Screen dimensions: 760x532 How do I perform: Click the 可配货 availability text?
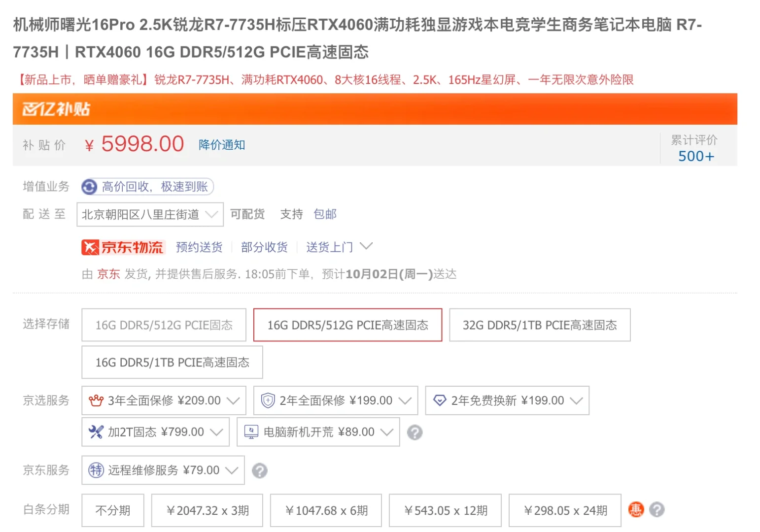coord(247,214)
